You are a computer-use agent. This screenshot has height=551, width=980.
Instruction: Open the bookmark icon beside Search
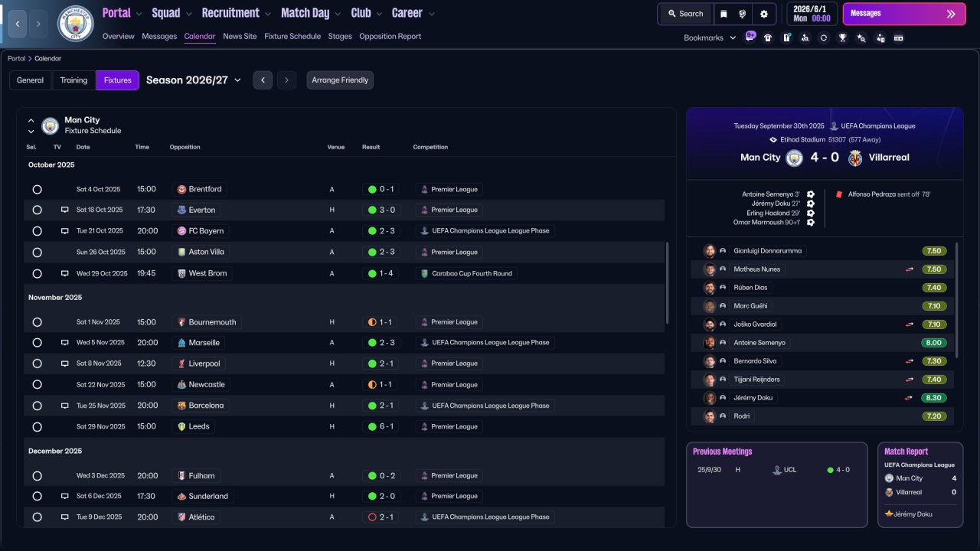tap(724, 14)
